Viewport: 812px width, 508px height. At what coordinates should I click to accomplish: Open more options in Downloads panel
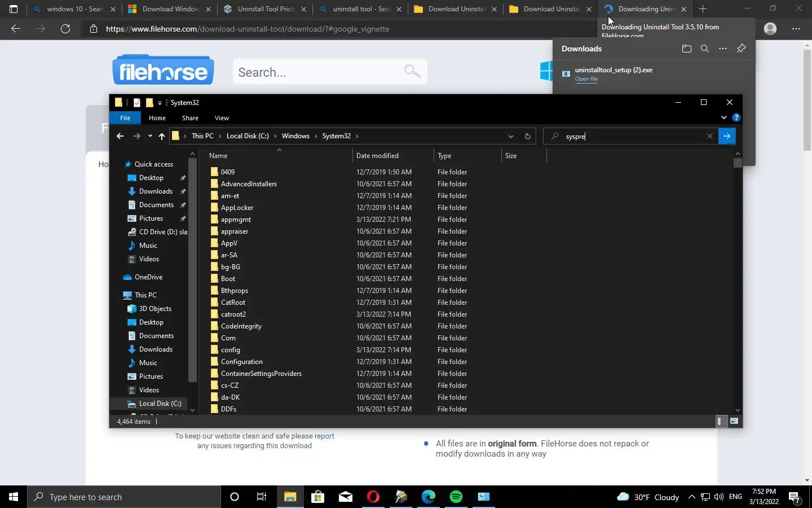tap(722, 49)
